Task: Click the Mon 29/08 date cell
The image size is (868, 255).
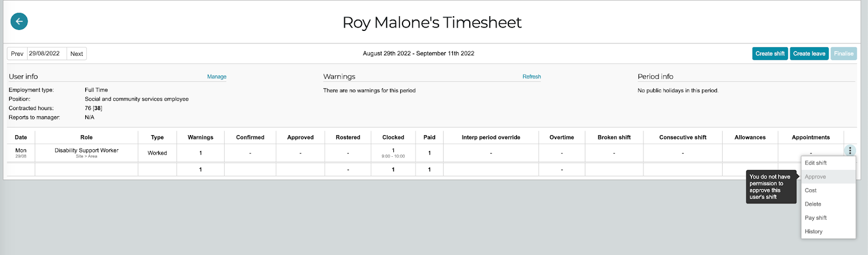Action: click(21, 153)
